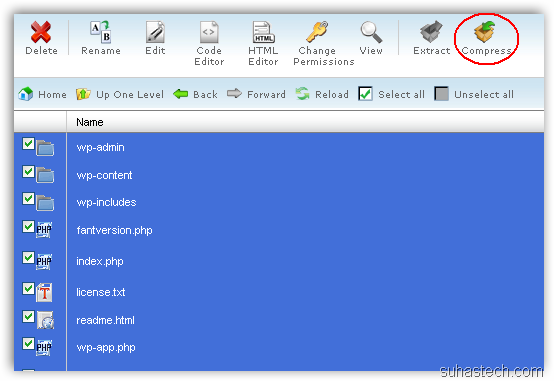The width and height of the screenshot is (555, 382).
Task: Click Unselect all button
Action: point(474,94)
